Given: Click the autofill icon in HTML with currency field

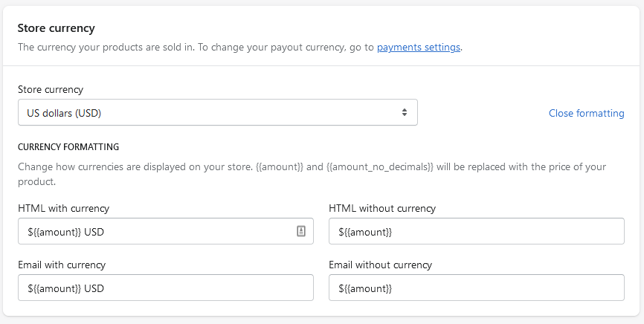Looking at the screenshot, I should tap(301, 231).
